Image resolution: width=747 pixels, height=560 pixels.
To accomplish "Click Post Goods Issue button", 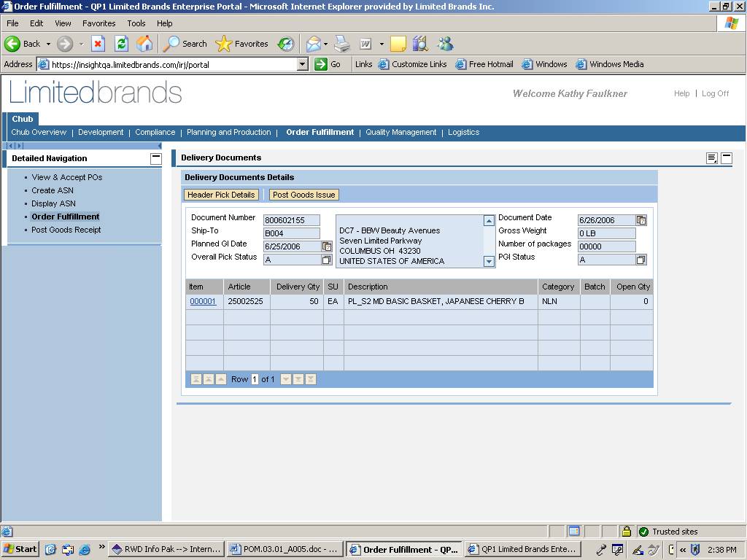I will point(304,195).
